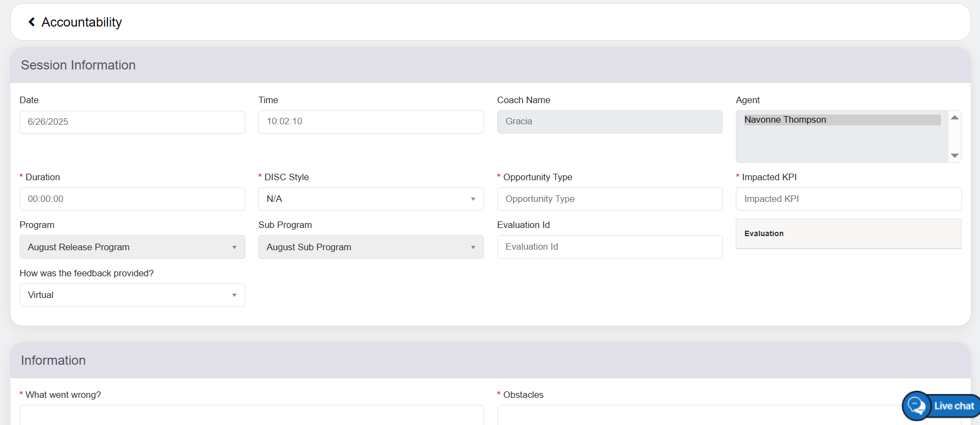Open the Sub Program dropdown
This screenshot has height=425, width=980.
coord(371,247)
